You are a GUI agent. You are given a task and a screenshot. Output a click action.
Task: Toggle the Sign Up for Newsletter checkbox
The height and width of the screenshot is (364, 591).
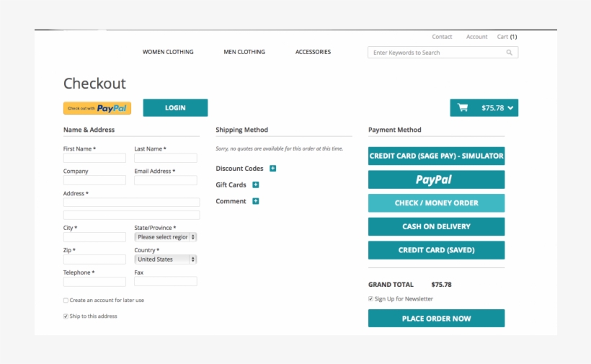[x=370, y=299]
